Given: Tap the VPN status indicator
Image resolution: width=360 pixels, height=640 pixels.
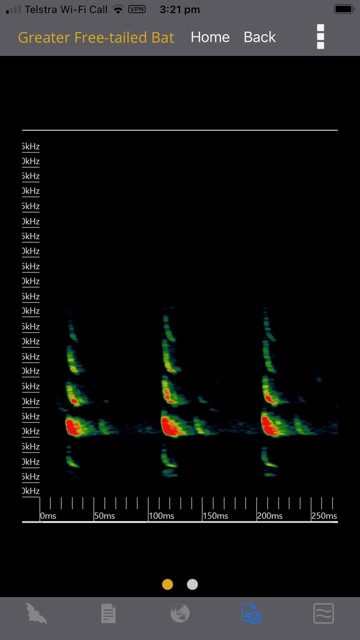Looking at the screenshot, I should tap(137, 9).
